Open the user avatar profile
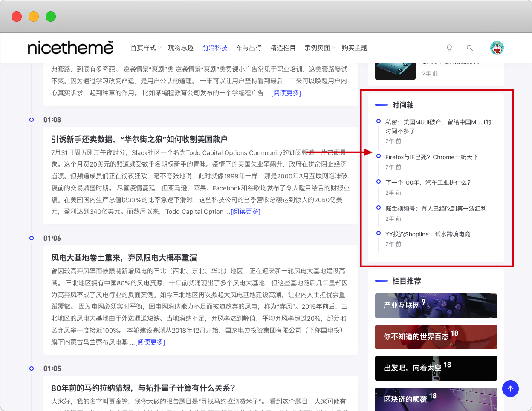532x411 pixels. 497,48
